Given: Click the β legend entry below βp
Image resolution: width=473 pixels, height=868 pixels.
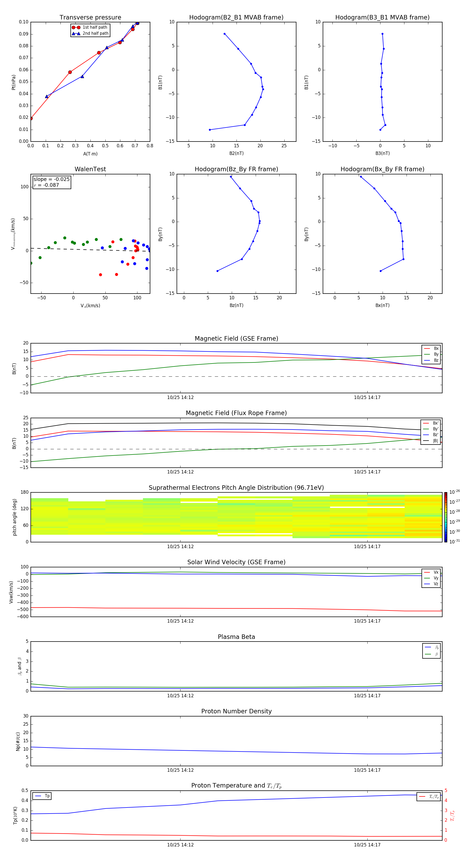Looking at the screenshot, I should (431, 654).
